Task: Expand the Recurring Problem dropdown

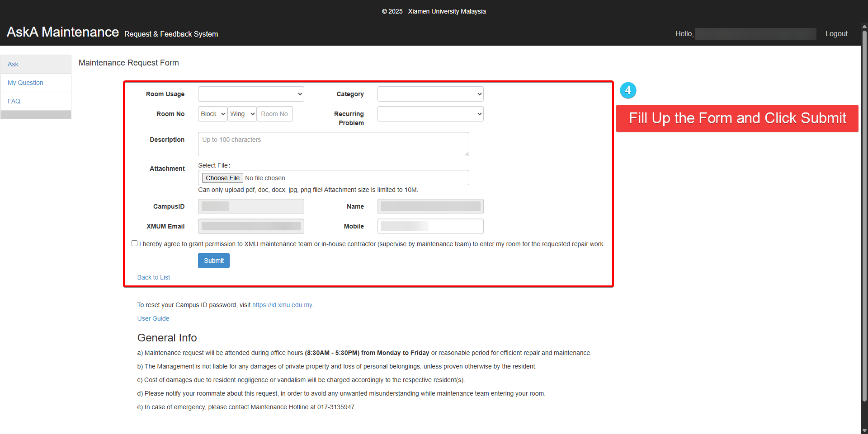Action: point(430,114)
